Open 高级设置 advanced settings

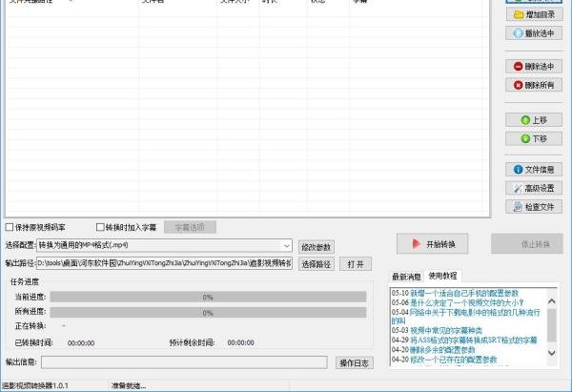(x=534, y=188)
